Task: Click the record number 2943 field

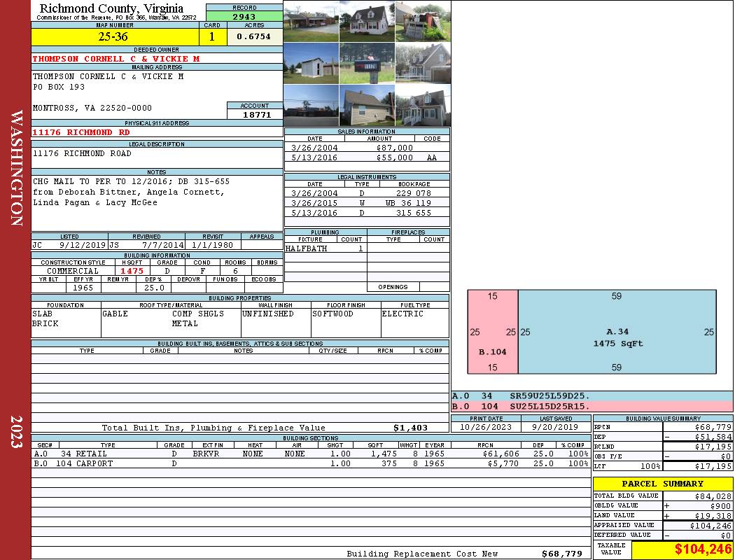Action: pos(244,16)
